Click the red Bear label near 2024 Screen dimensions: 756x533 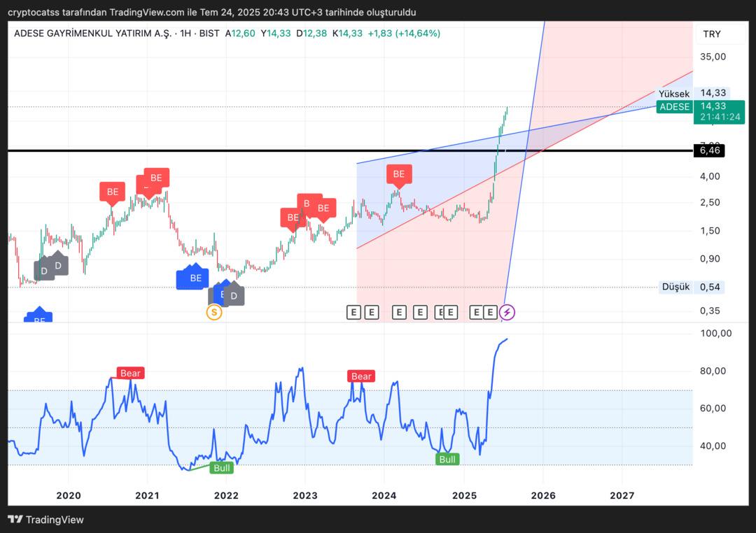coord(361,376)
